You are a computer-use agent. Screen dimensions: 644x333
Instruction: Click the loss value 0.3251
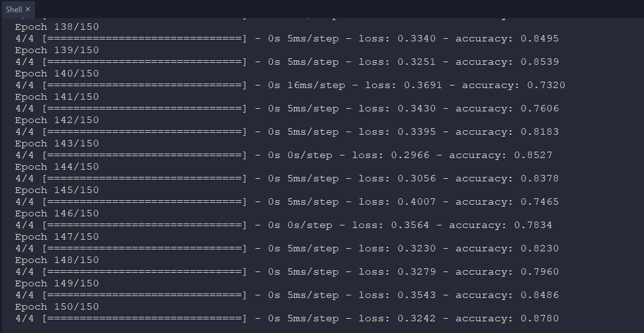click(417, 62)
